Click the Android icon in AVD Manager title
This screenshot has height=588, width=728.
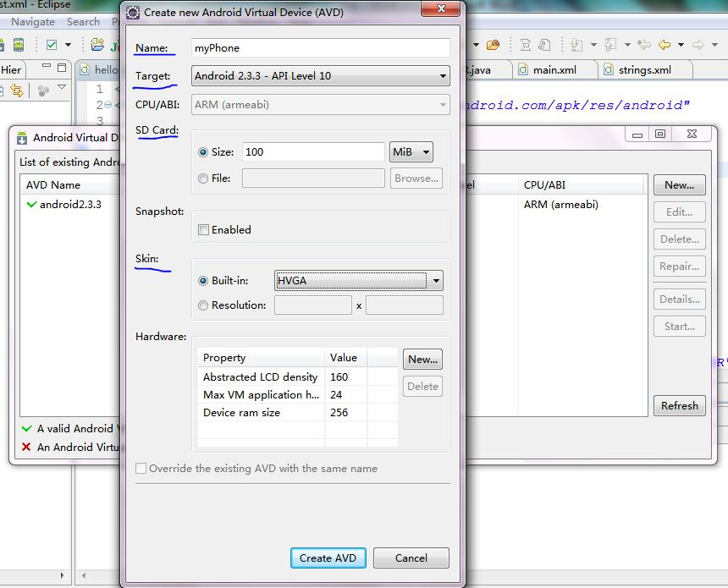tap(22, 138)
